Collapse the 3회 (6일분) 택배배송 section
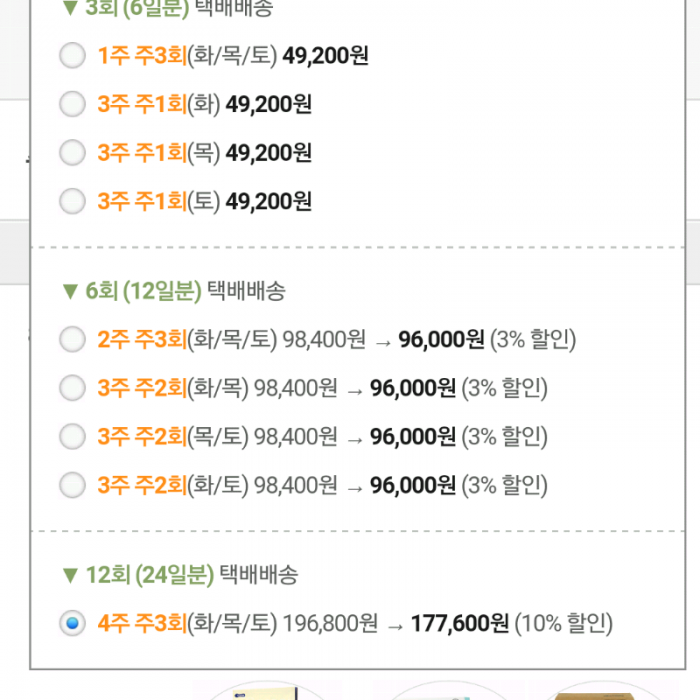This screenshot has height=700, width=700. tap(69, 9)
